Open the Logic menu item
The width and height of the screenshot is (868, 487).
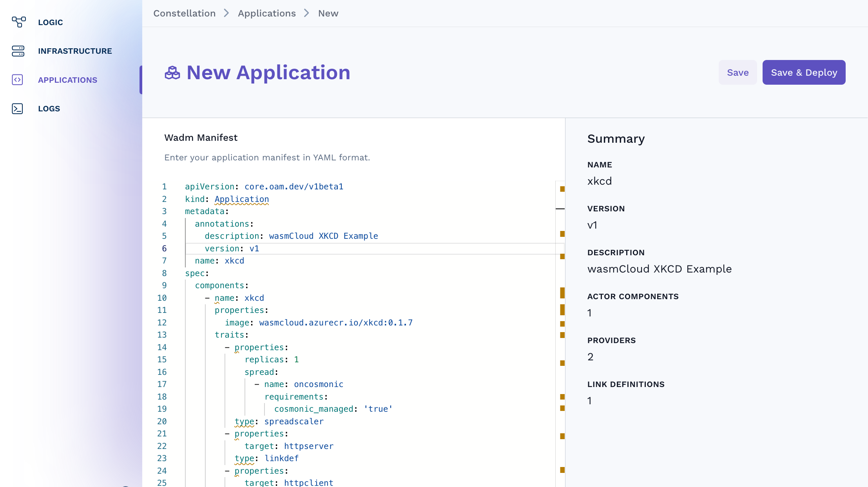pyautogui.click(x=50, y=22)
